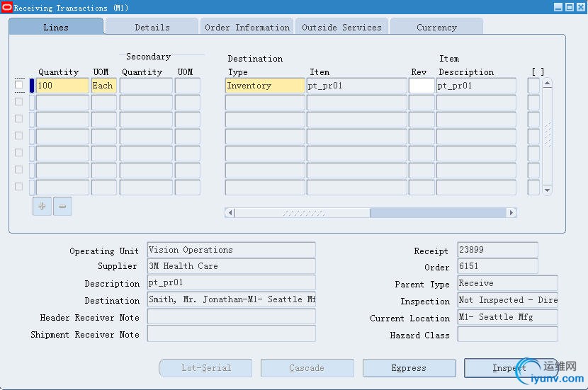This screenshot has width=588, height=390.
Task: Click the Inspection field Not Inspected
Action: tap(508, 299)
